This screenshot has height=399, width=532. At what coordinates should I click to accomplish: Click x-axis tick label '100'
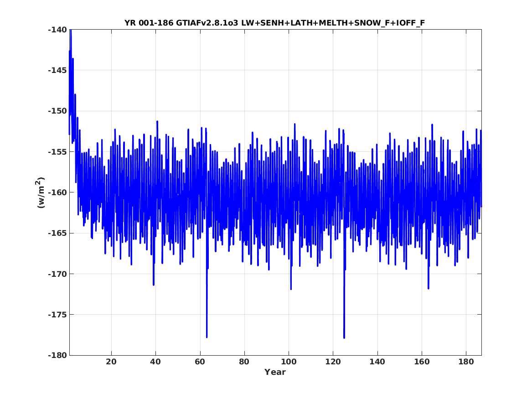(289, 362)
